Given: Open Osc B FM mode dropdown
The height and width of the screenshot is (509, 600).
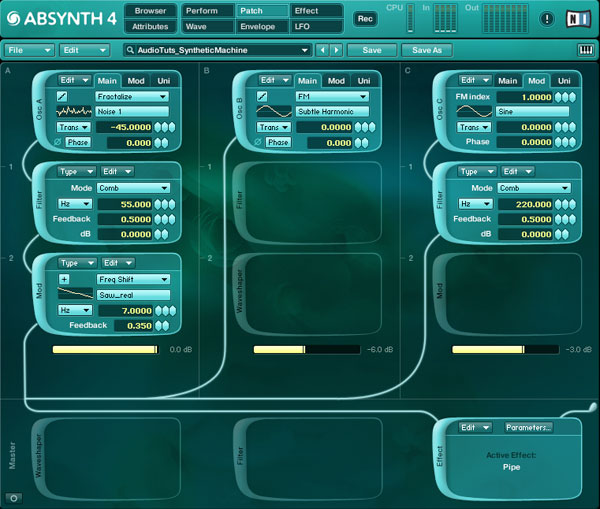Looking at the screenshot, I should point(332,96).
